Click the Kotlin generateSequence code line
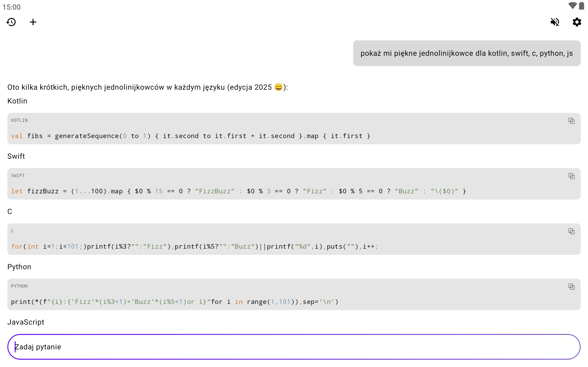 click(x=191, y=136)
